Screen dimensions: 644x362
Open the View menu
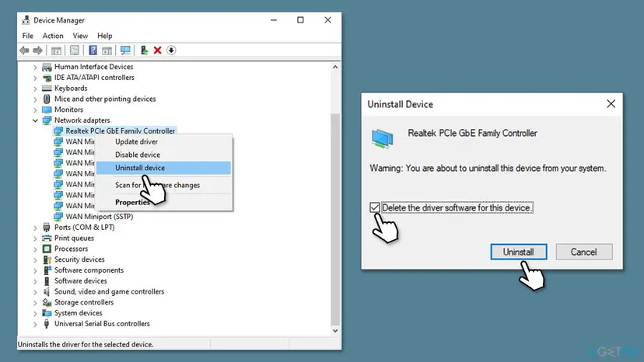(x=80, y=36)
